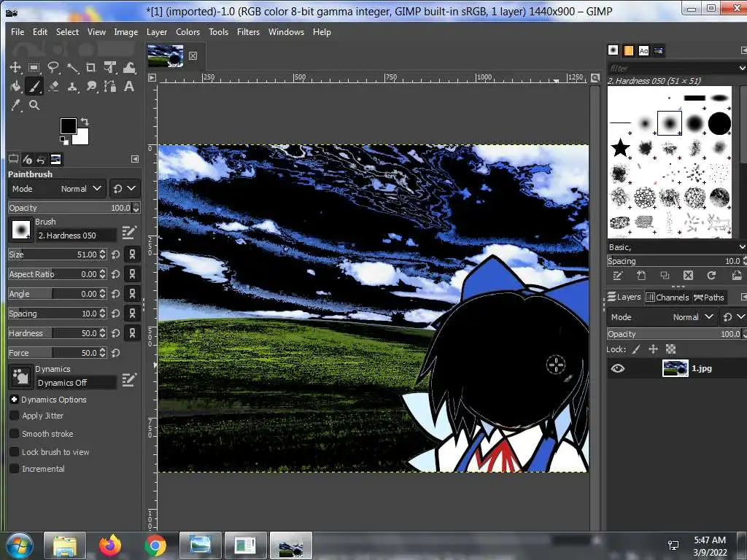Toggle link of Angle to brush
Screen dimensions: 747x560
pyautogui.click(x=133, y=294)
